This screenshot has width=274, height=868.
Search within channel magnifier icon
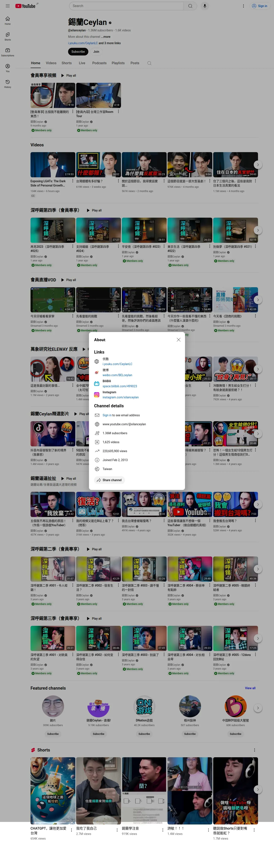point(149,63)
